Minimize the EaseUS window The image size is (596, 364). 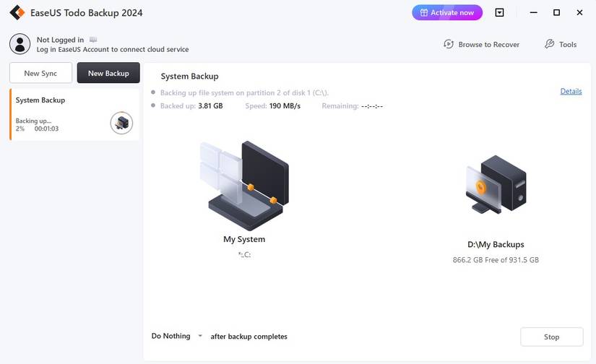pyautogui.click(x=534, y=12)
